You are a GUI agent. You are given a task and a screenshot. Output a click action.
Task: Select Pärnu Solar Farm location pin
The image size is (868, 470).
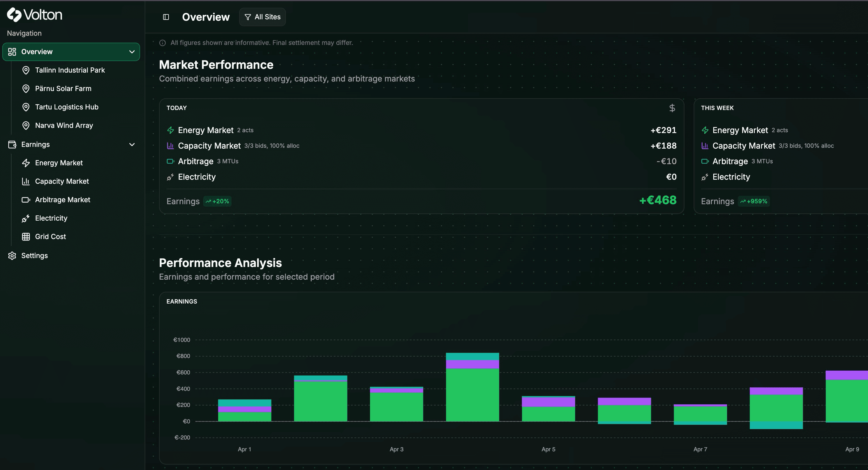click(x=26, y=88)
